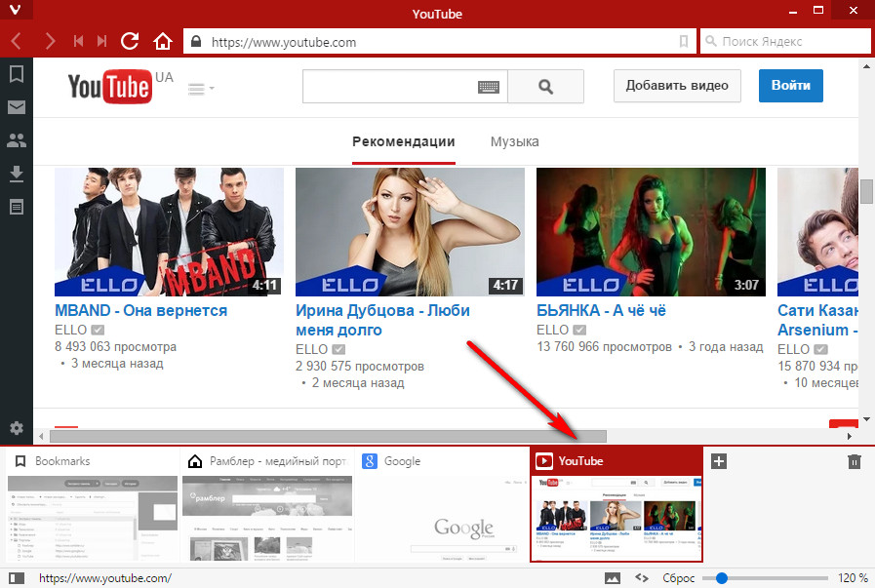The height and width of the screenshot is (588, 875).
Task: Open browser settings gear icon
Action: (17, 428)
